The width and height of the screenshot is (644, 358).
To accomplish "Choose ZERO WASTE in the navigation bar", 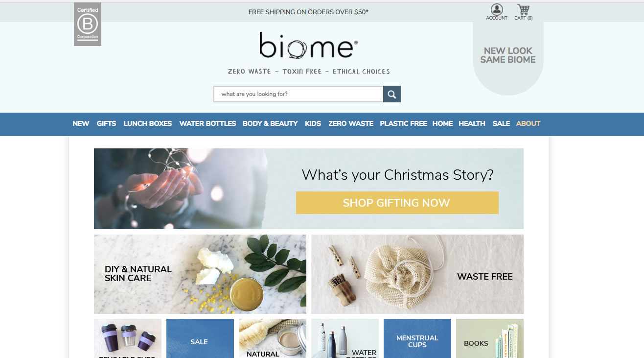I will coord(351,123).
